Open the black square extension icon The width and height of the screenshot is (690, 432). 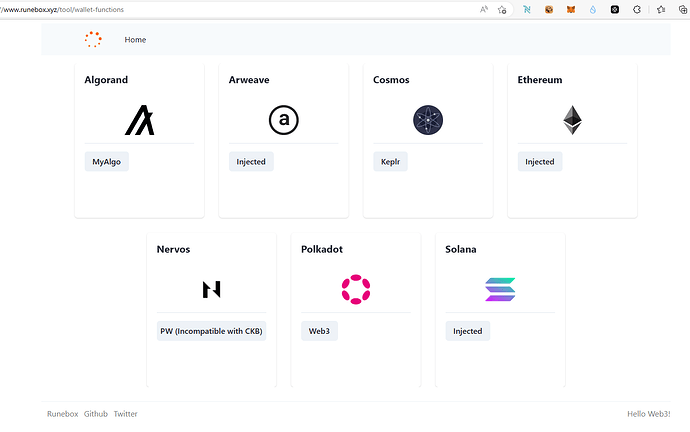pyautogui.click(x=615, y=9)
